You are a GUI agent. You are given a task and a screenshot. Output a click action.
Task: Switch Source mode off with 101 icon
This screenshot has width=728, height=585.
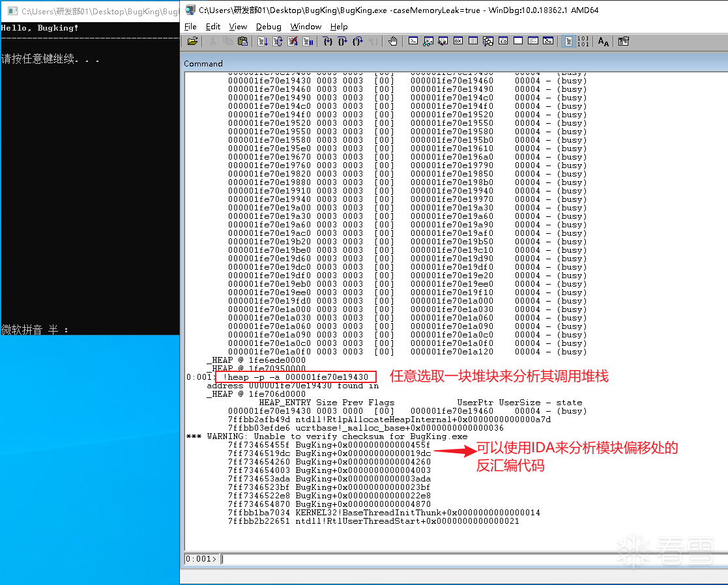click(x=583, y=41)
